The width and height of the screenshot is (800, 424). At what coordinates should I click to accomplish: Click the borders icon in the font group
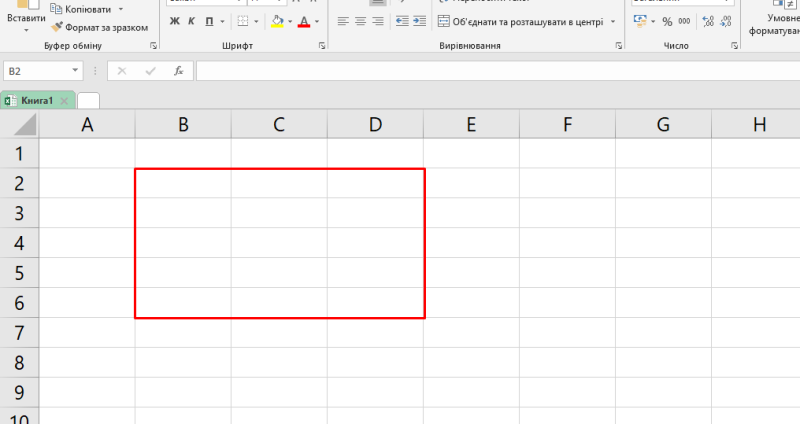click(x=244, y=21)
